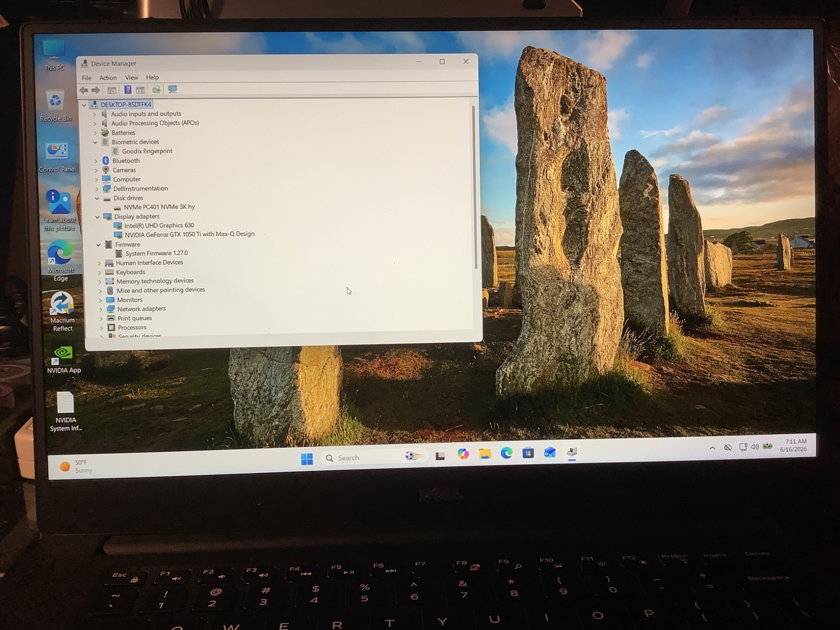Show hidden system tray icons
This screenshot has height=630, width=840.
712,448
